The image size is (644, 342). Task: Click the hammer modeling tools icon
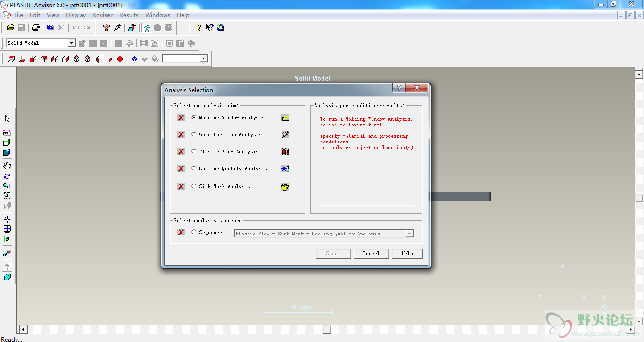click(x=132, y=28)
